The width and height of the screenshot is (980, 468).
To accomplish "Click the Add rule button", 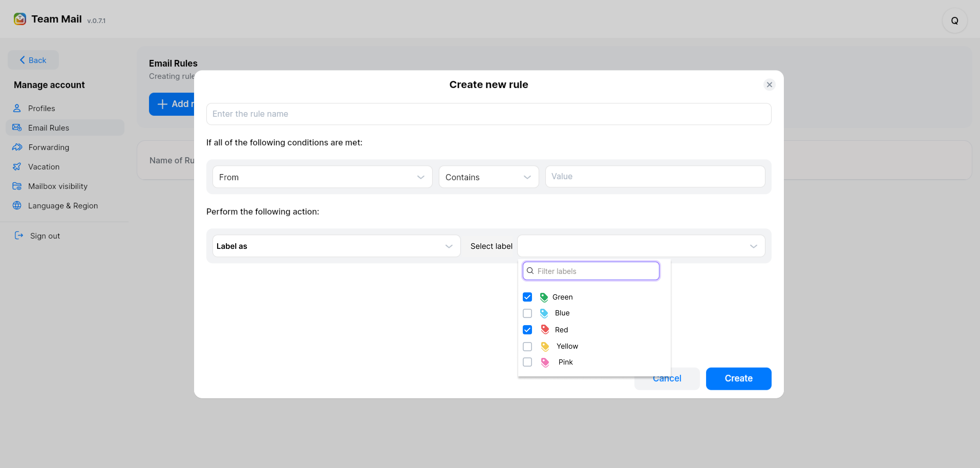I will click(172, 104).
